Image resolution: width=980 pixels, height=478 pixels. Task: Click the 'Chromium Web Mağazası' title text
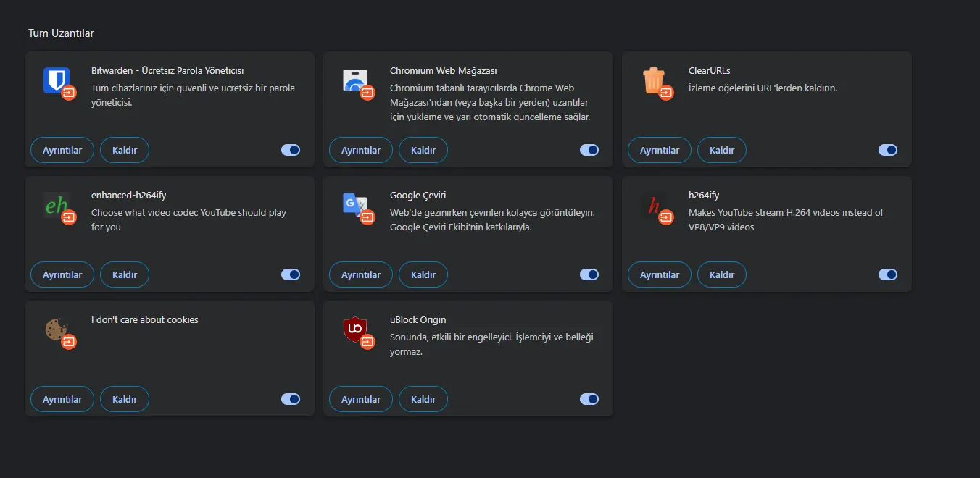444,71
